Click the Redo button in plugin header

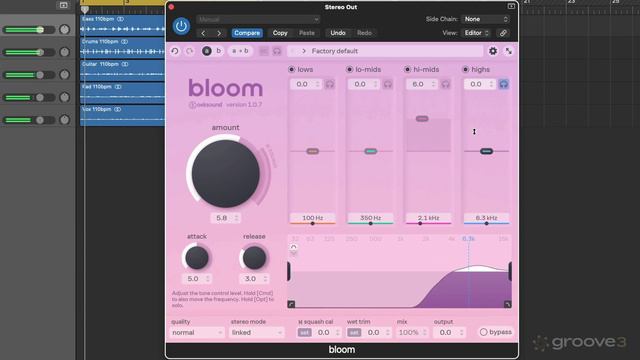coord(364,33)
